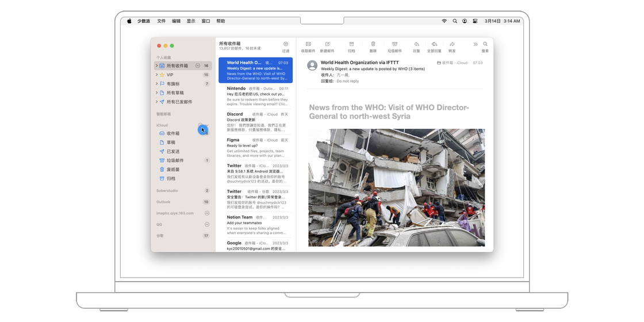Compose with the 新建邮件 icon

pyautogui.click(x=327, y=44)
